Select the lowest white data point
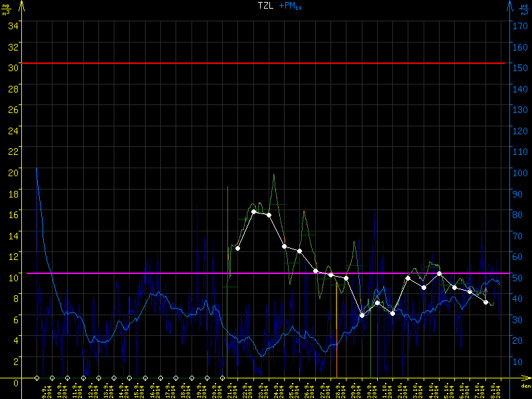The width and height of the screenshot is (532, 399). pos(362,315)
